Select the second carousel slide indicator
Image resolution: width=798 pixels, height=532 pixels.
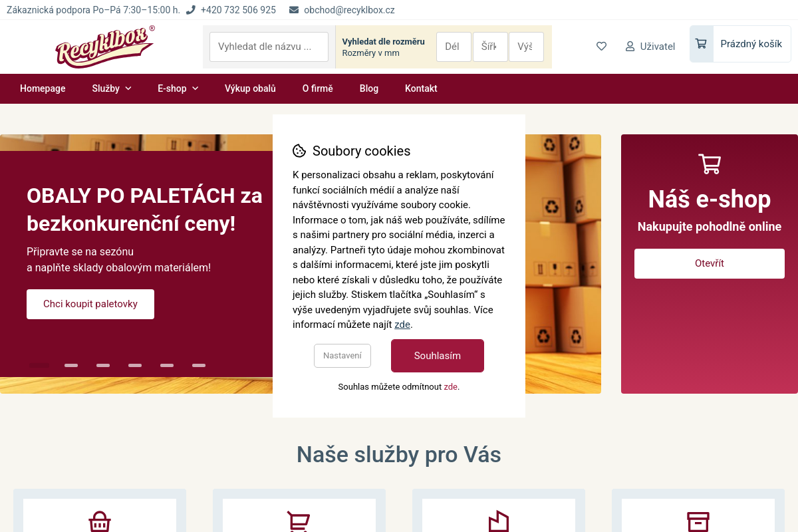[71, 365]
